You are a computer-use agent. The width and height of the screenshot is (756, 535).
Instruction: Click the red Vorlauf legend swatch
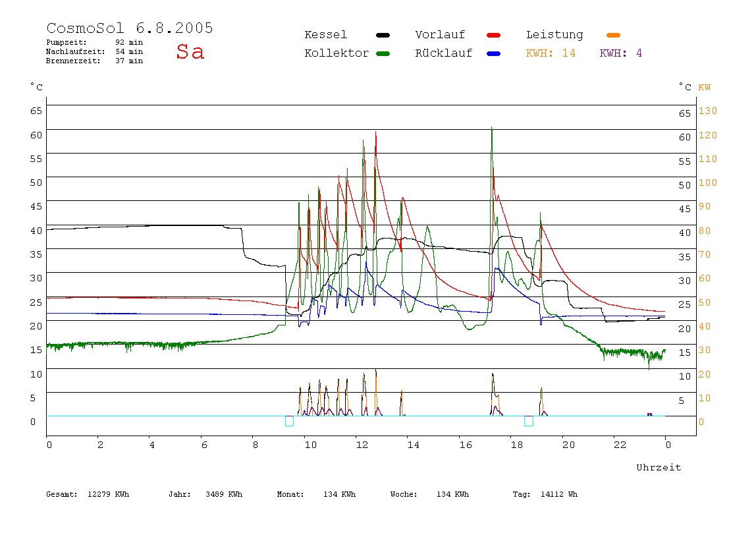494,35
